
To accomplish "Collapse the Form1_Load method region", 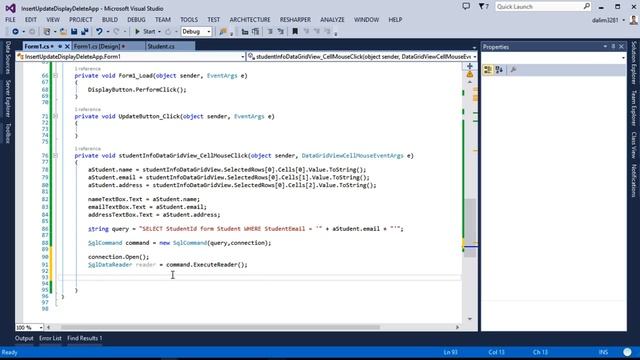I will (x=55, y=76).
